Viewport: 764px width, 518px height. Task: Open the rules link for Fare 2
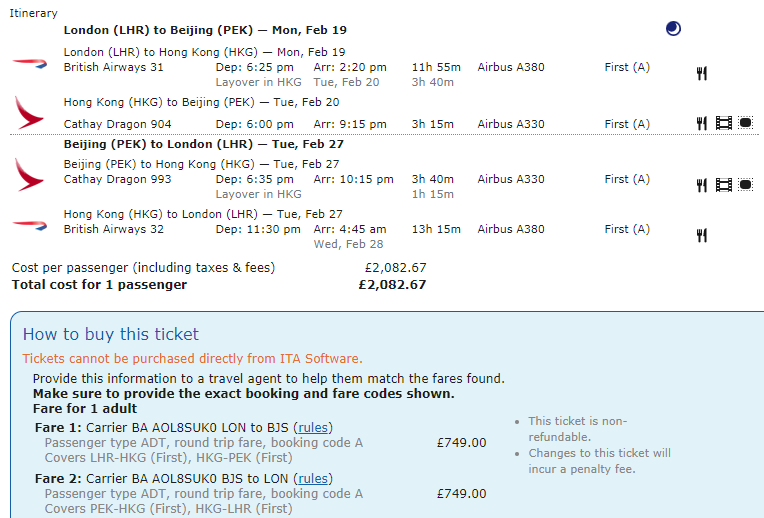314,479
